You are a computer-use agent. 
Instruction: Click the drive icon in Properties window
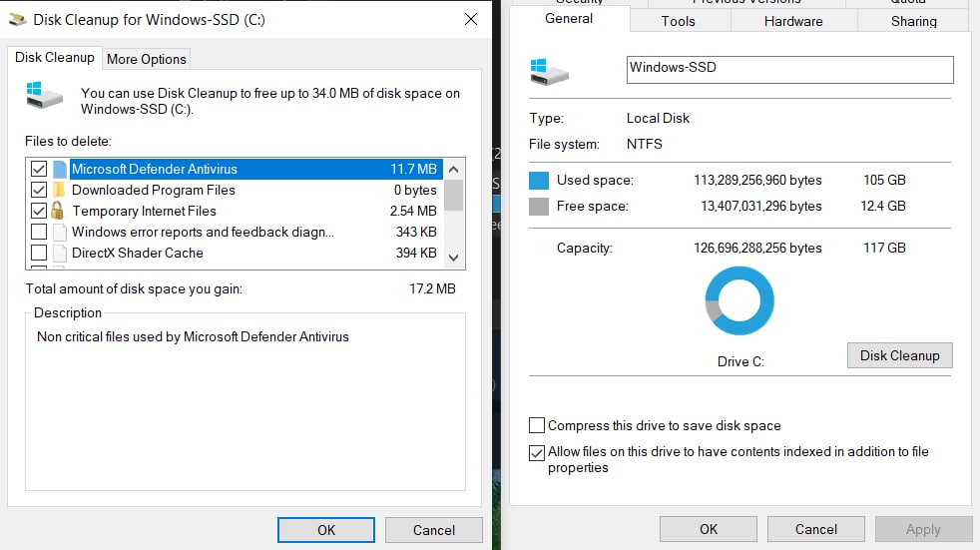coord(549,71)
